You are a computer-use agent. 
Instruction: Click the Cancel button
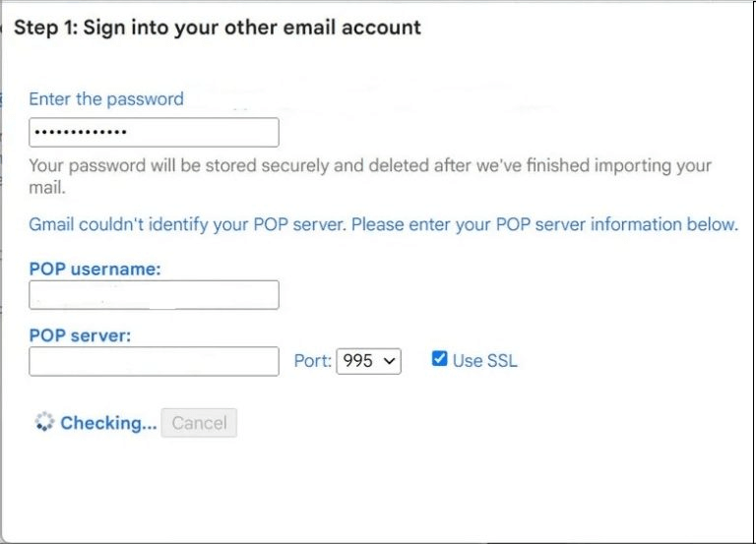point(199,423)
